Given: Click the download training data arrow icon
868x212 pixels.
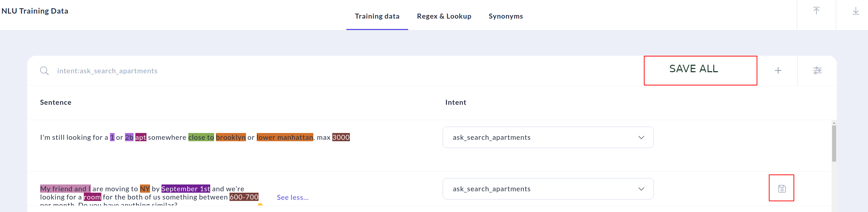Looking at the screenshot, I should pos(857,11).
